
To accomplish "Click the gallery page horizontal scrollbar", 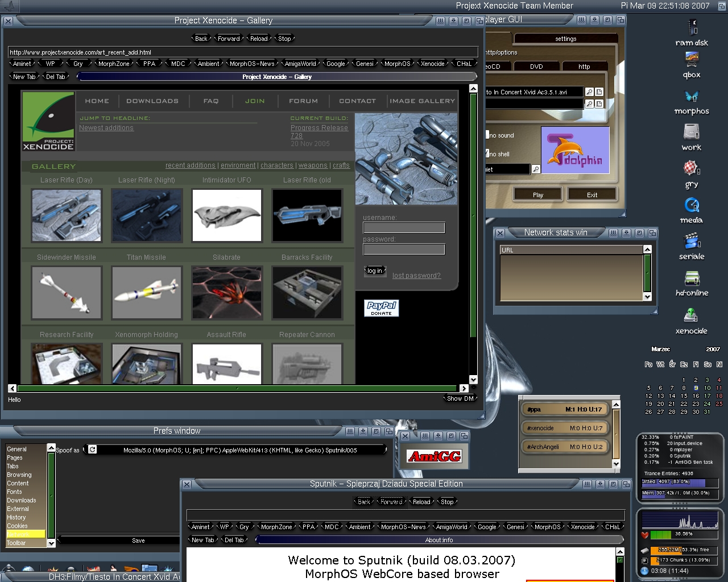I will 237,388.
